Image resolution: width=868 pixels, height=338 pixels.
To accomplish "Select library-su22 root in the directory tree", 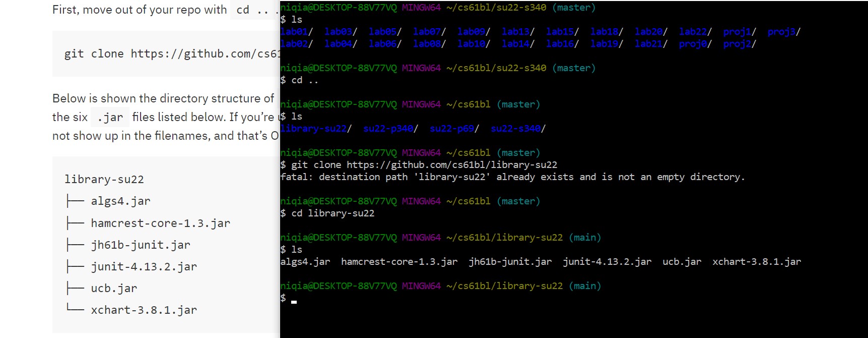I will [104, 180].
